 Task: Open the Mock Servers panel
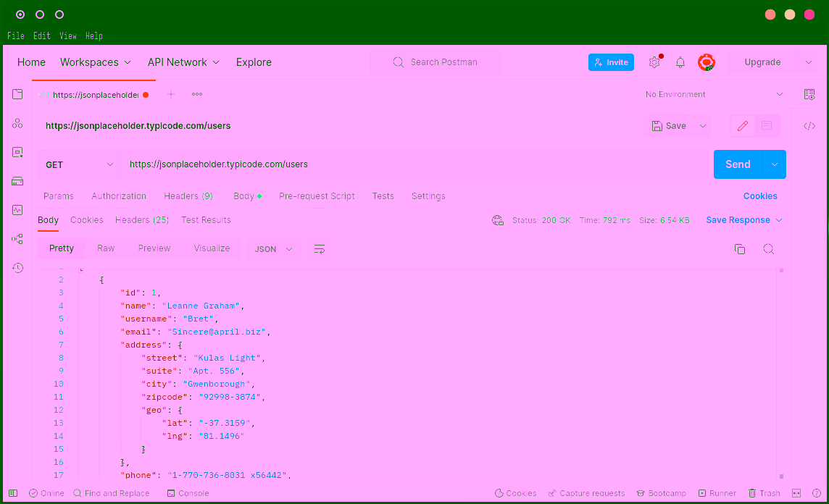(17, 181)
